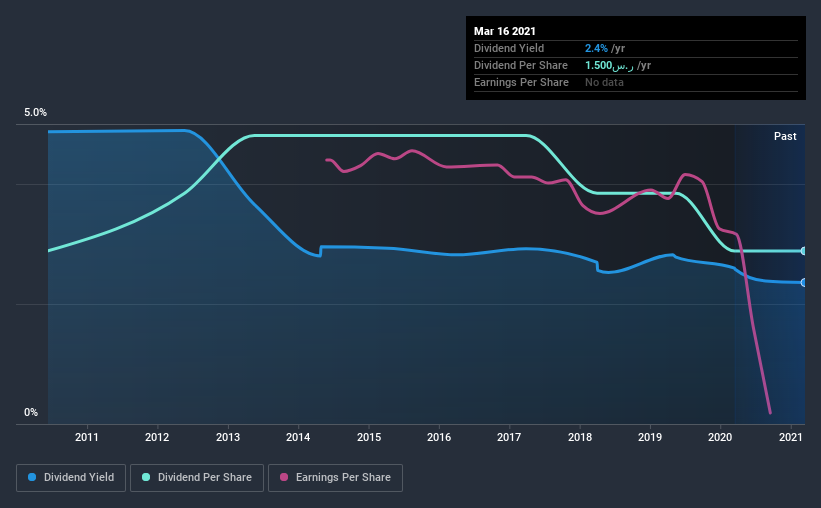The height and width of the screenshot is (508, 821).
Task: Click the 2021 x-axis label
Action: click(790, 437)
